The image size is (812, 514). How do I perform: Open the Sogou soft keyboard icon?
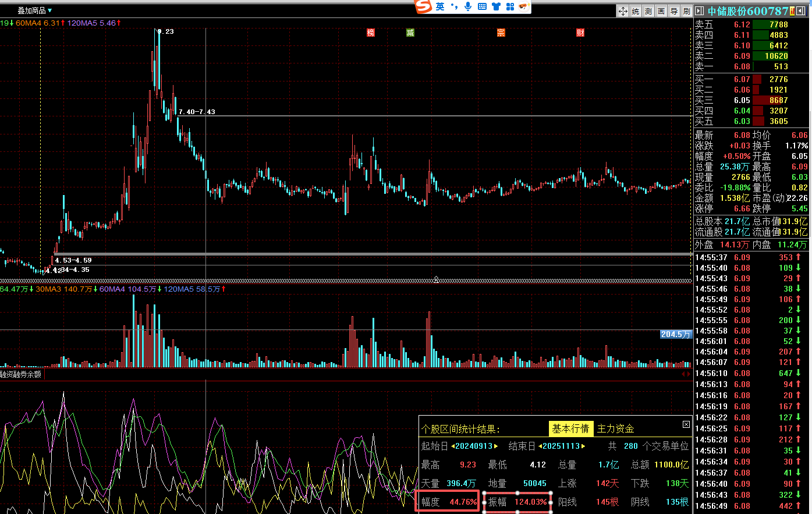pos(482,6)
